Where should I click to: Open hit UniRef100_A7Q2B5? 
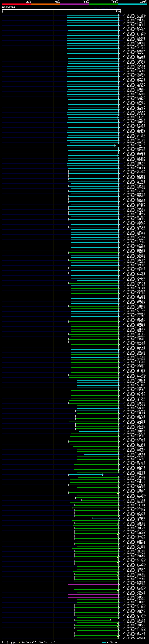point(133,17)
